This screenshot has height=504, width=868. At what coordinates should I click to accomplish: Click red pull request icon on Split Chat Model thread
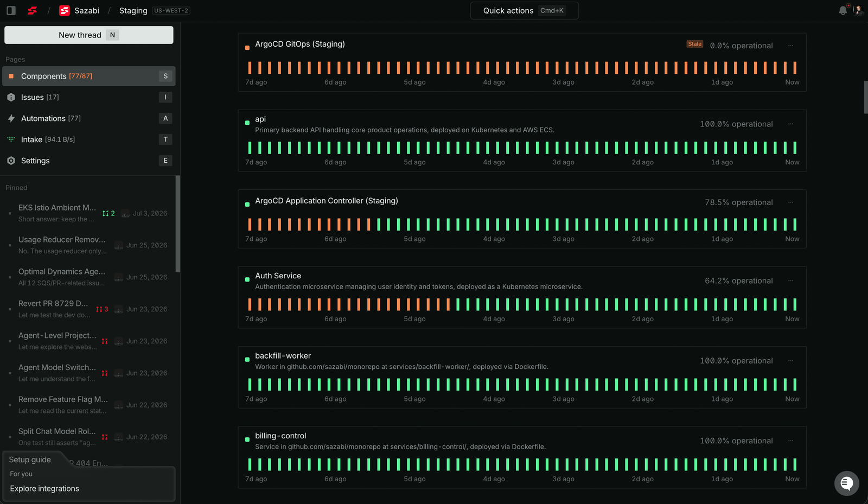[x=105, y=437]
